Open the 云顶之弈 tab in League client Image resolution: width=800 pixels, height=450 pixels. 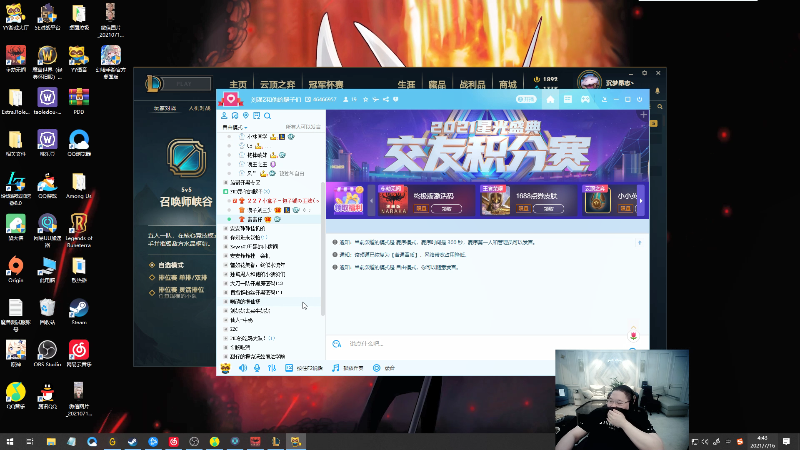point(278,84)
